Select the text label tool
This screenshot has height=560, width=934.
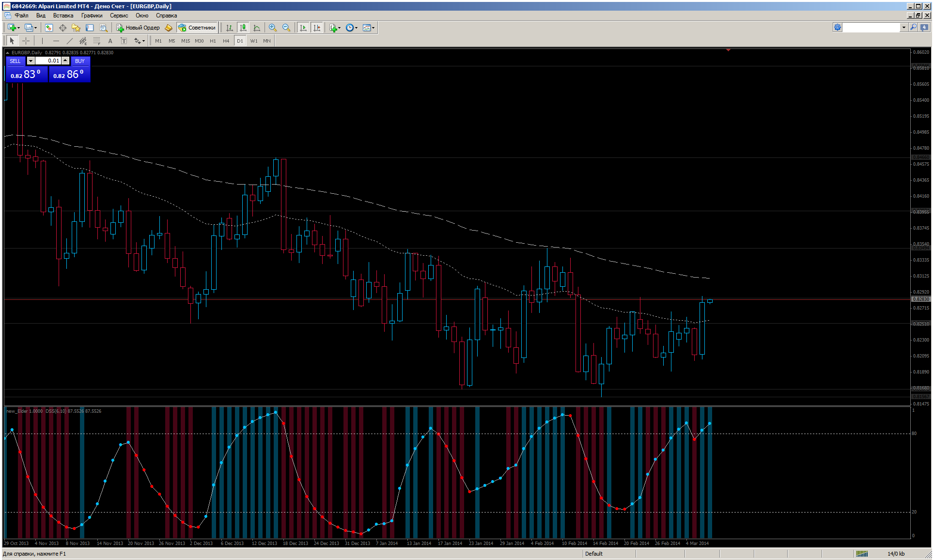[x=124, y=41]
